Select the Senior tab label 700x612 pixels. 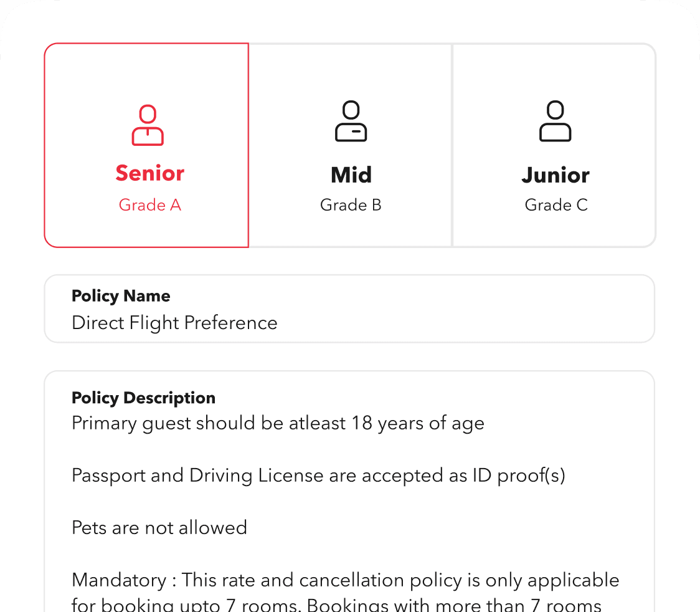[149, 173]
